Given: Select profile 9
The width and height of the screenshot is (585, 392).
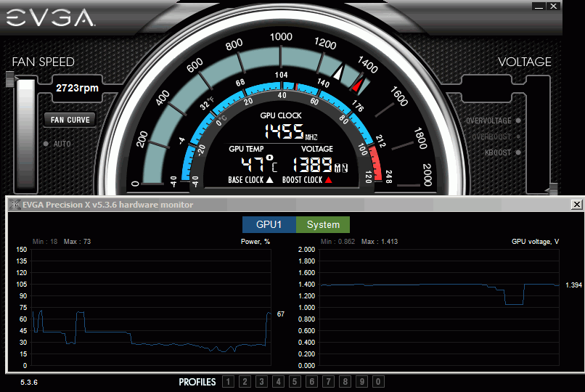Looking at the screenshot, I should 361,382.
